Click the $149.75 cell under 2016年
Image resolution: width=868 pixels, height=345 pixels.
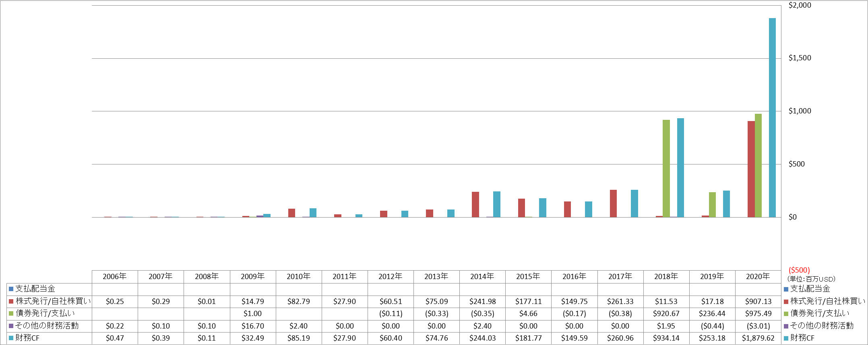click(x=574, y=302)
